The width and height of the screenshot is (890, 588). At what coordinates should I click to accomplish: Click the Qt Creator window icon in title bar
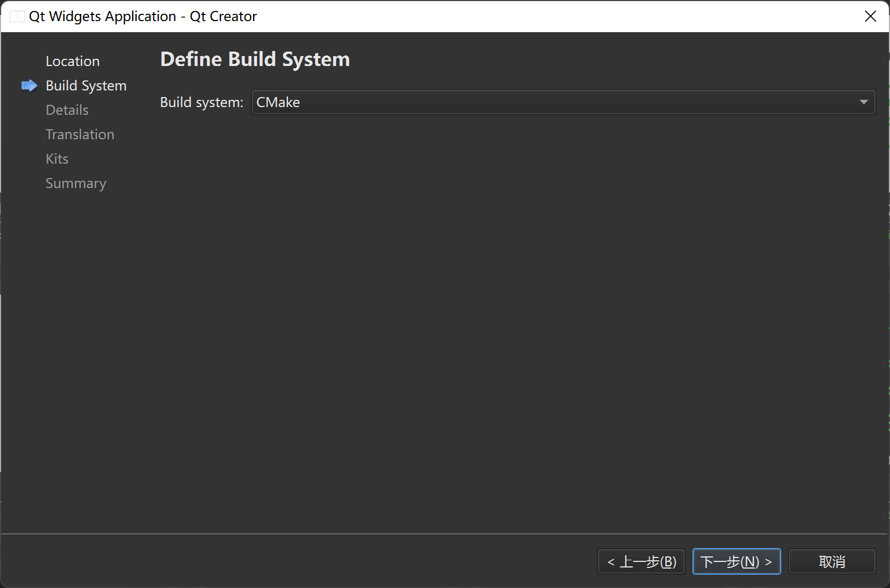tap(17, 17)
